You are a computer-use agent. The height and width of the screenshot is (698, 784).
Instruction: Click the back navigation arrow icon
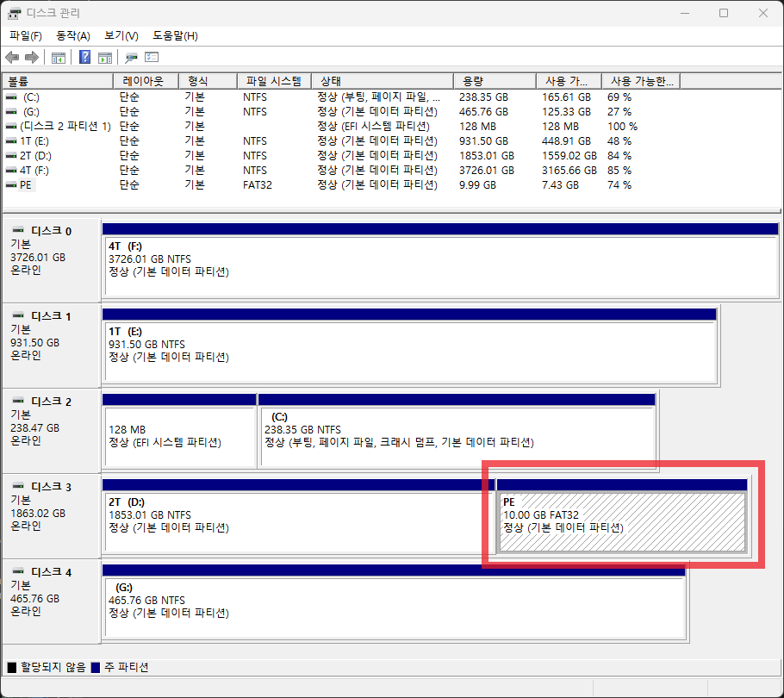11,57
